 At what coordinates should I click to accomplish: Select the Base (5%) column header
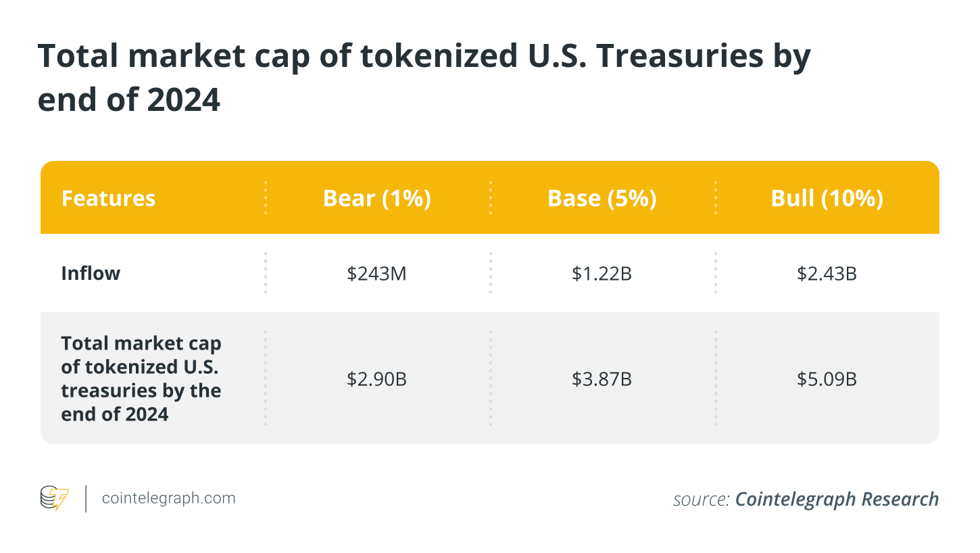click(602, 198)
